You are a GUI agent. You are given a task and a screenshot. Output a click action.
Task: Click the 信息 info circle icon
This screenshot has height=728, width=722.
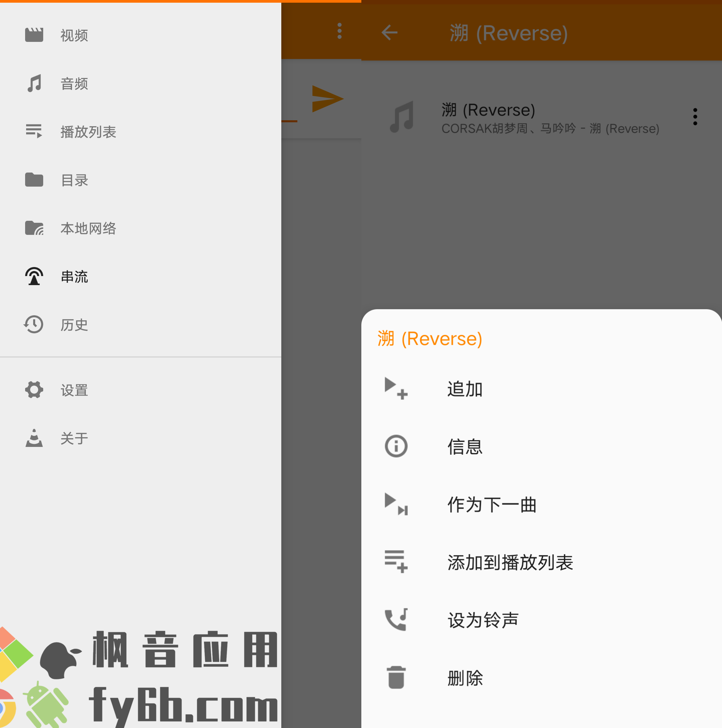click(396, 447)
